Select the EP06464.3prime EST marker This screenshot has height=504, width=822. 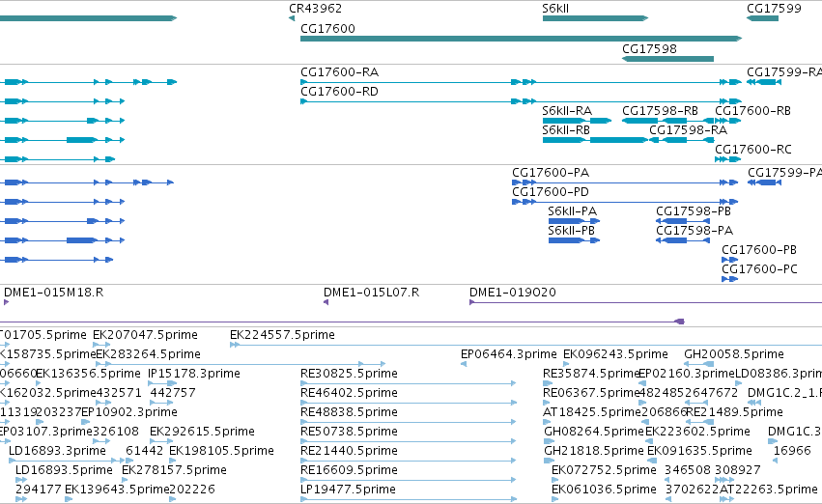point(464,364)
